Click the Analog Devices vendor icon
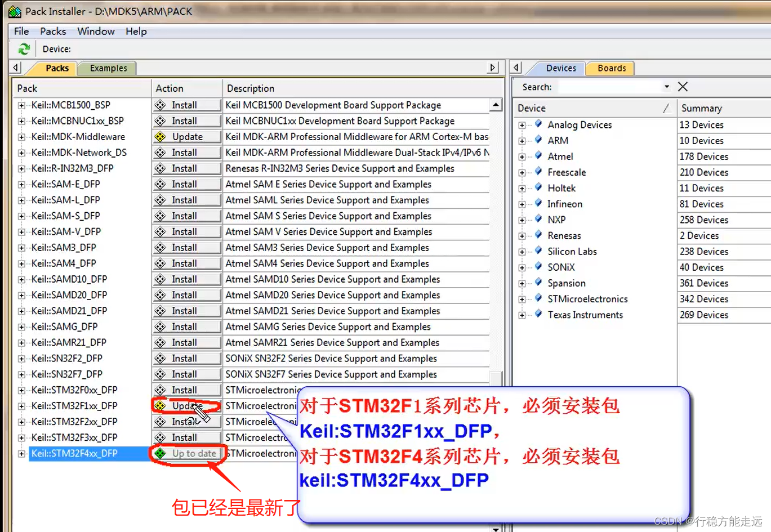 [x=538, y=124]
